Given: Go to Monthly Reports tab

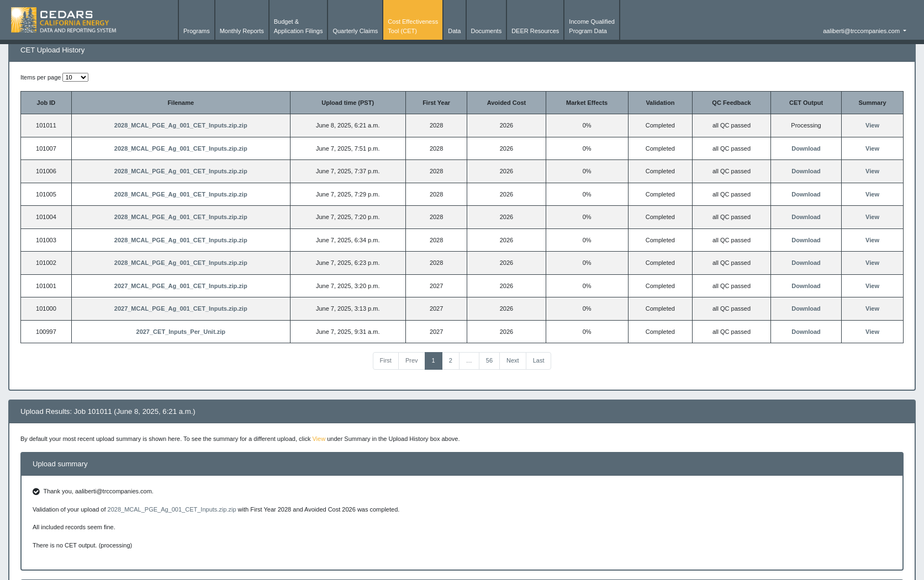Looking at the screenshot, I should pos(241,31).
